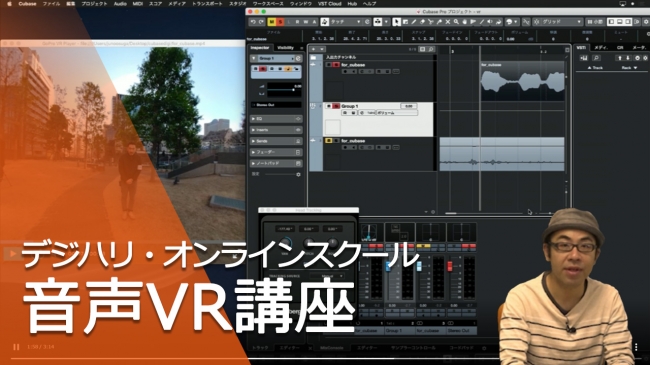Click the inspector settings gear icon

tap(298, 175)
